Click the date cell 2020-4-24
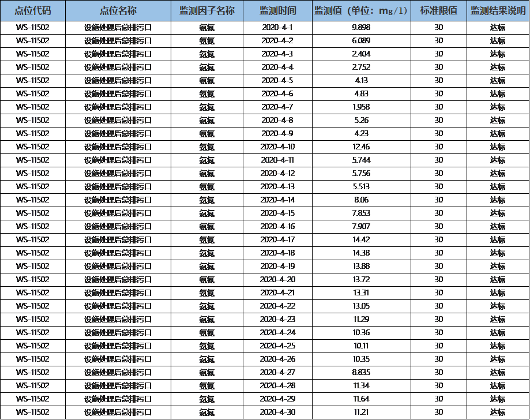The height and width of the screenshot is (420, 530). 277,332
